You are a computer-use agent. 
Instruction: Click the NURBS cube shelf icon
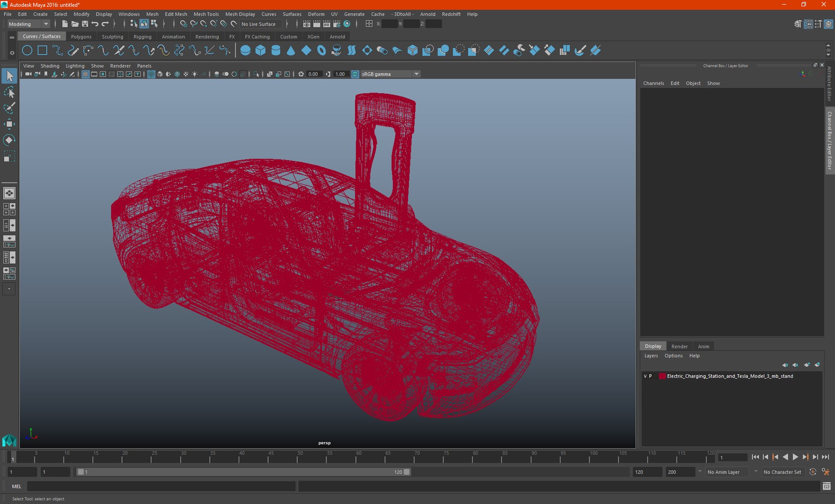(x=261, y=50)
